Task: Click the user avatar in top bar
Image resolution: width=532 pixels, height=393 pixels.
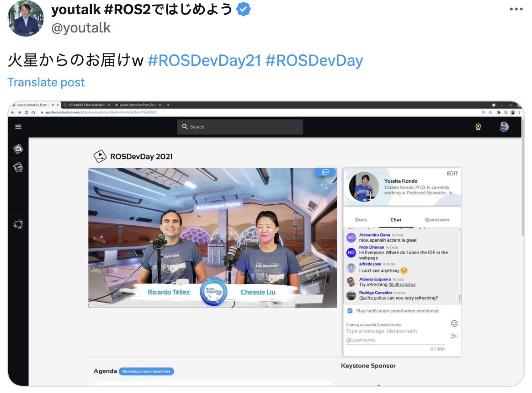Action: pos(504,127)
